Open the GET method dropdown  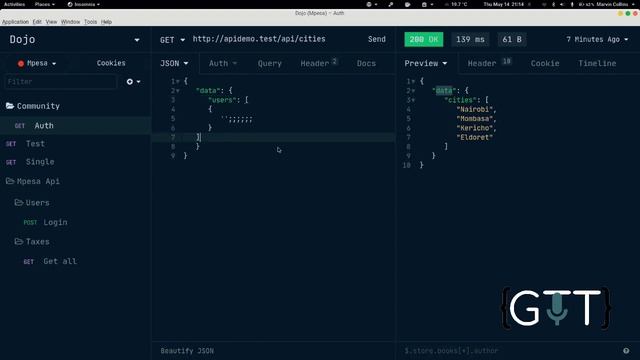pos(172,40)
